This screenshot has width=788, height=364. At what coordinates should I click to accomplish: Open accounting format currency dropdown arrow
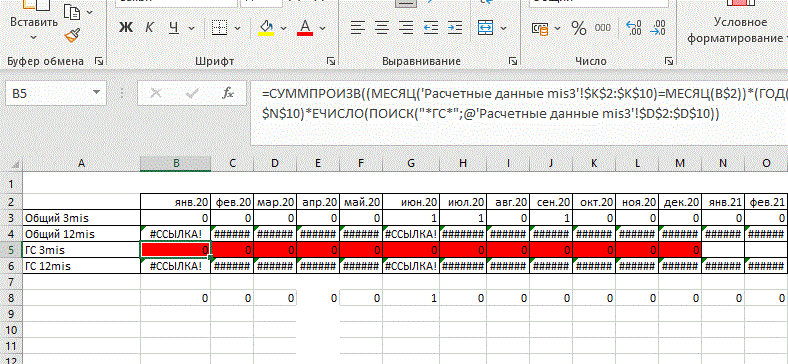557,29
